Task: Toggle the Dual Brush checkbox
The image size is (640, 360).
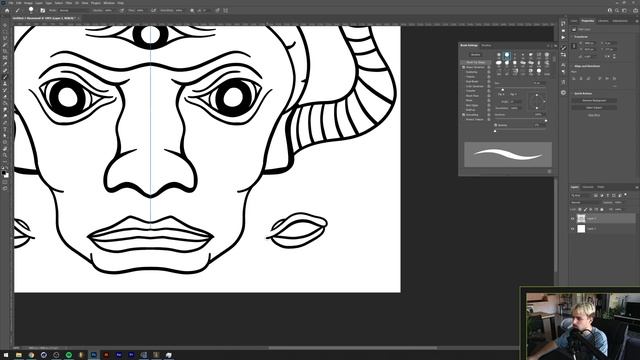Action: (463, 82)
